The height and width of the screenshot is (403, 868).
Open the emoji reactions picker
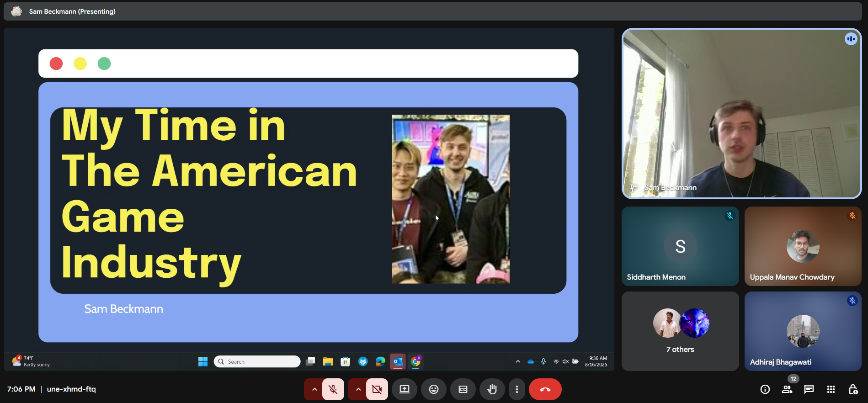tap(434, 389)
